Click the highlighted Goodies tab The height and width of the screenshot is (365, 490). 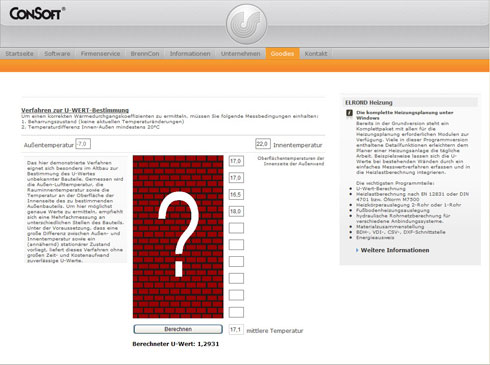point(282,54)
